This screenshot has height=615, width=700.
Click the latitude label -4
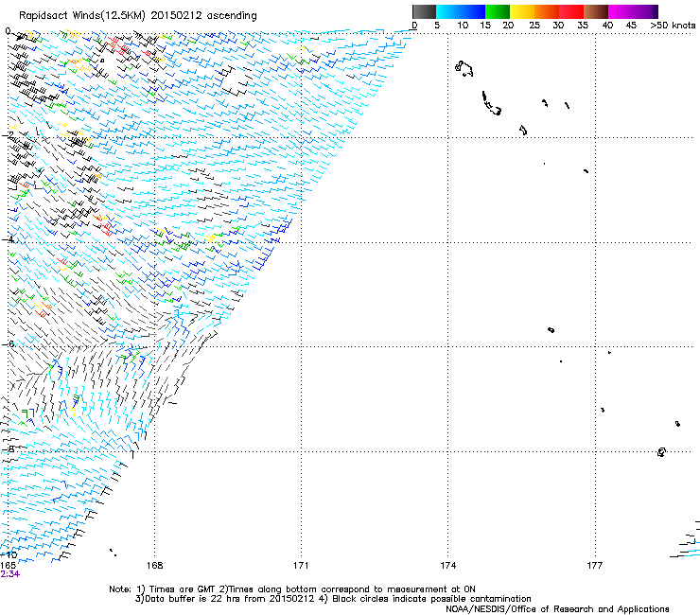click(x=8, y=239)
